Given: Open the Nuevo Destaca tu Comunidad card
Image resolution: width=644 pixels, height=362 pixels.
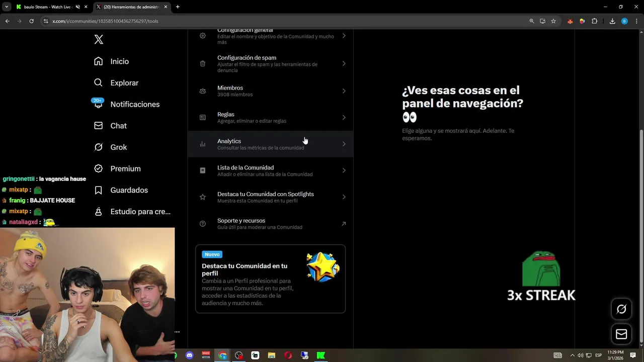Looking at the screenshot, I should pyautogui.click(x=271, y=279).
